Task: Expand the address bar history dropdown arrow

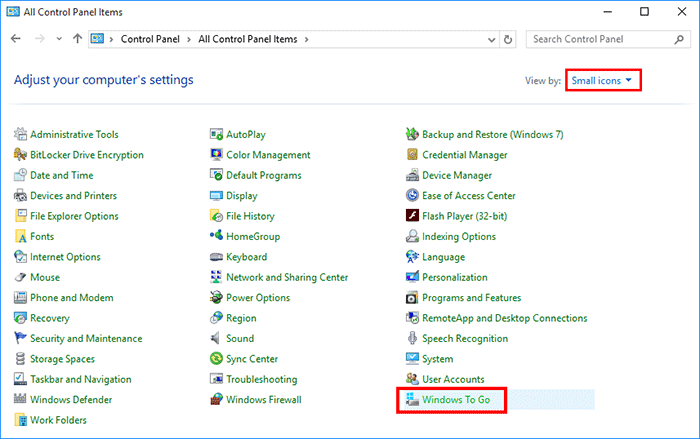Action: 492,39
